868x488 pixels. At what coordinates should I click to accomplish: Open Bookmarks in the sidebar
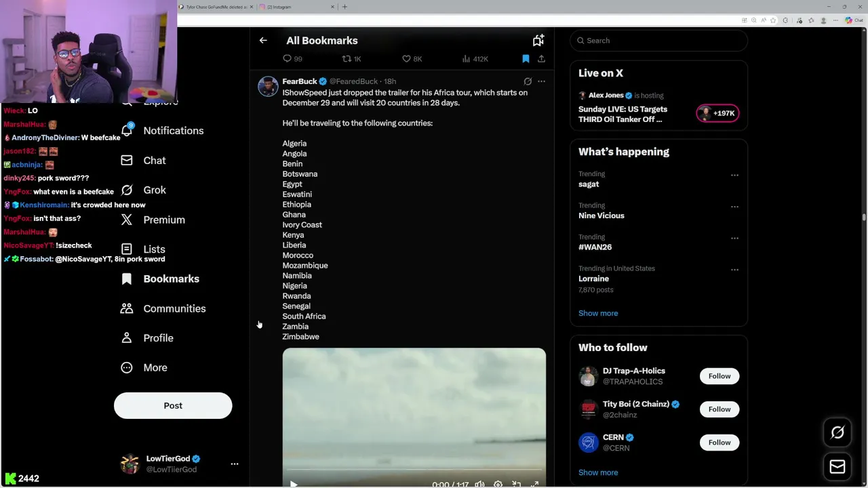(x=171, y=279)
